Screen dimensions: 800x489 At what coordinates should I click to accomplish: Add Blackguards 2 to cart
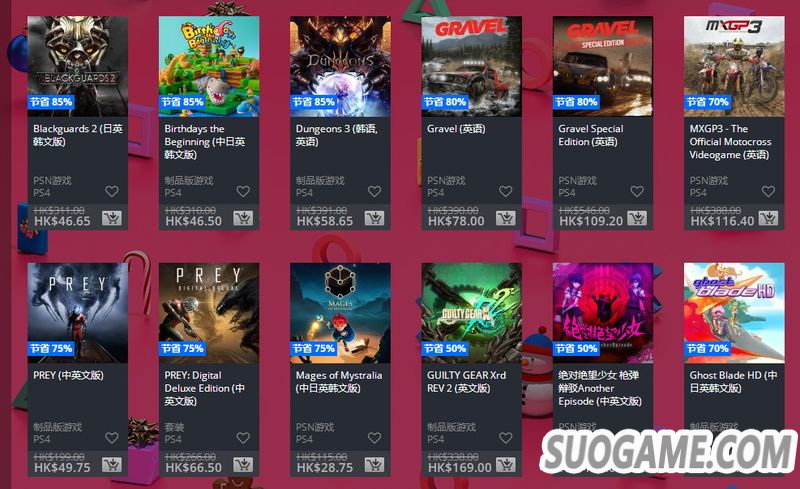tap(112, 218)
